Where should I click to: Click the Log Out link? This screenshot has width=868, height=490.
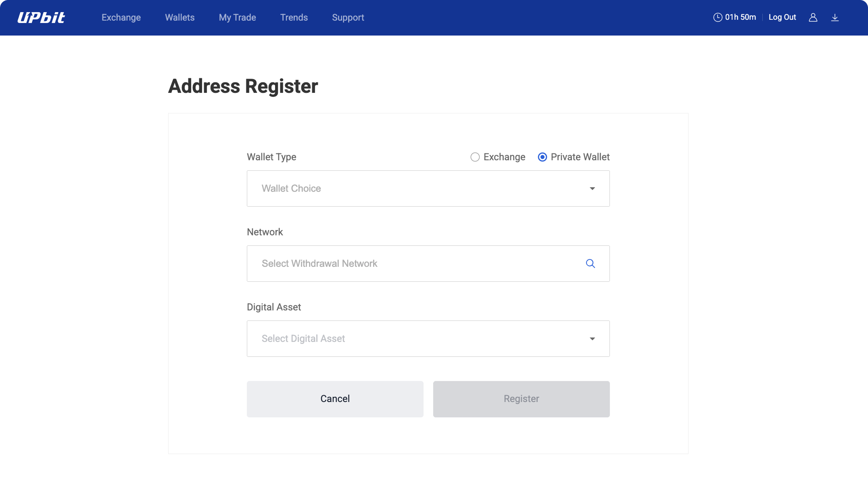point(782,17)
